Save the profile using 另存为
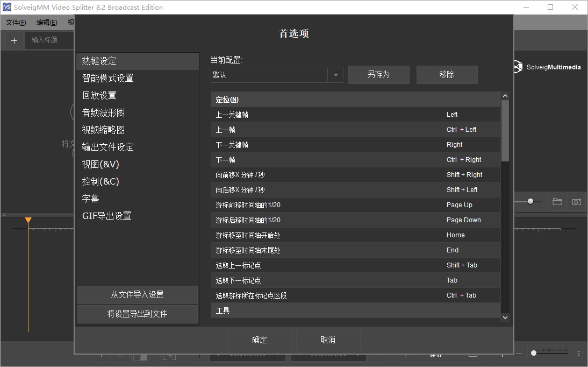This screenshot has width=588, height=367. pyautogui.click(x=378, y=74)
